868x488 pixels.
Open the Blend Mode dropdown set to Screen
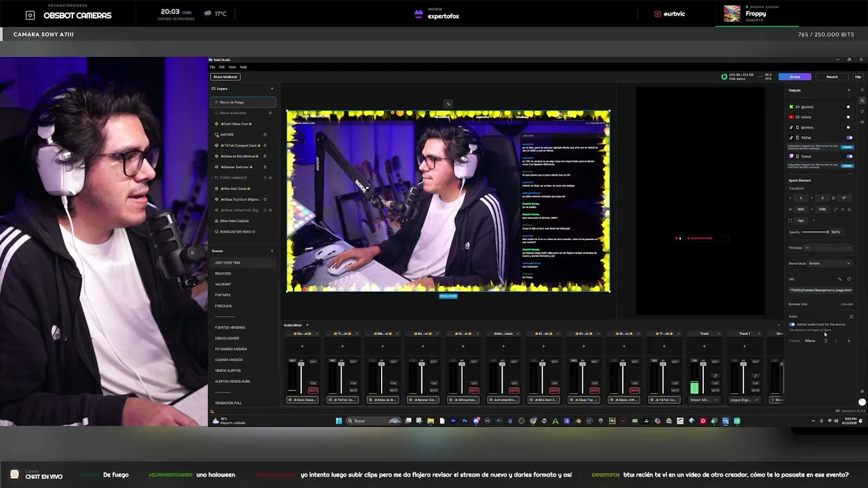[829, 264]
